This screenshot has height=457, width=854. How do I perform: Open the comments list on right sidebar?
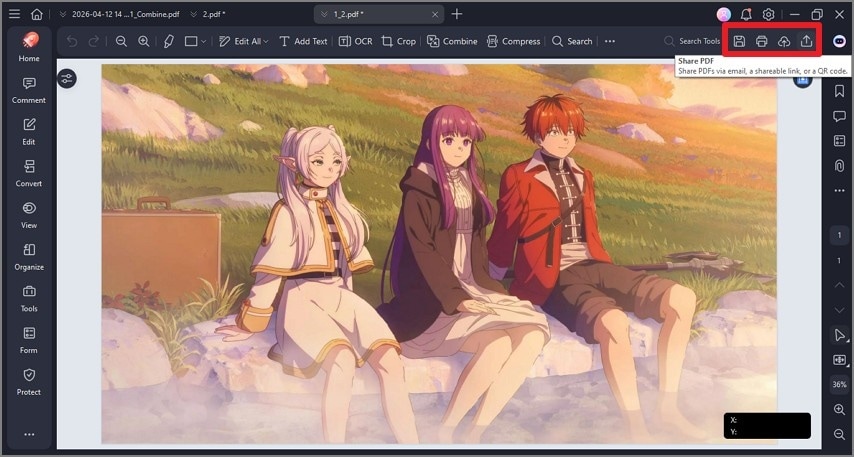839,116
